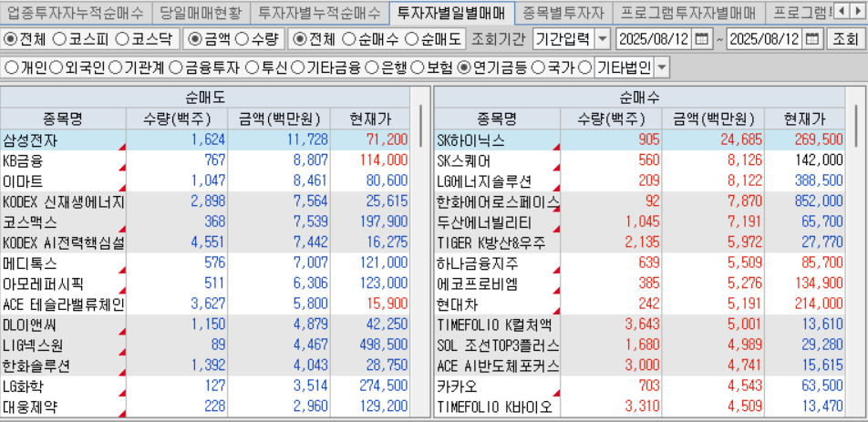The height and width of the screenshot is (422, 868).
Task: Select the 전체 market radio button
Action: point(10,39)
